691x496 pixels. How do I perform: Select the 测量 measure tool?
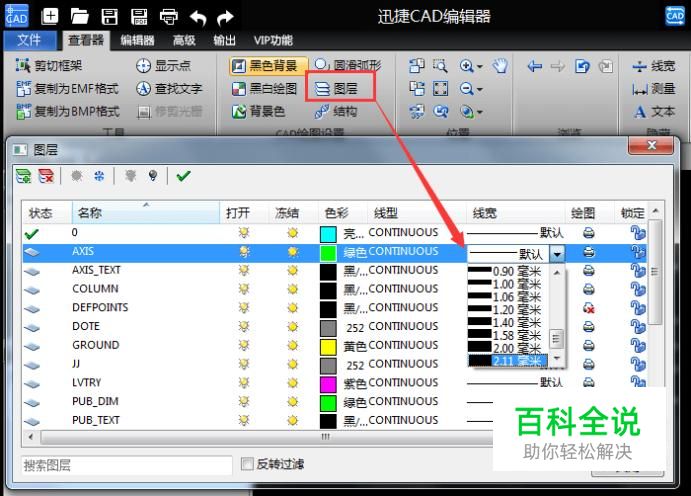click(654, 89)
